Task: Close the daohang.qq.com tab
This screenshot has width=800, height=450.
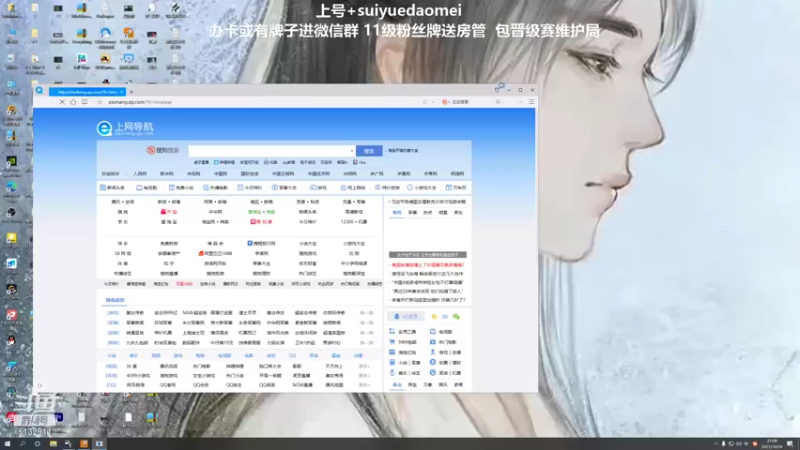Action: [121, 92]
